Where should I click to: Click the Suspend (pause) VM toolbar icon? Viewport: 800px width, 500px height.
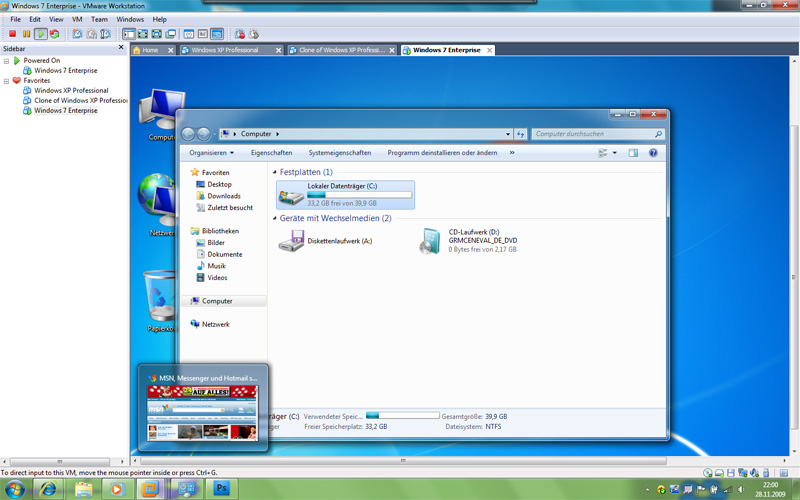(x=27, y=34)
